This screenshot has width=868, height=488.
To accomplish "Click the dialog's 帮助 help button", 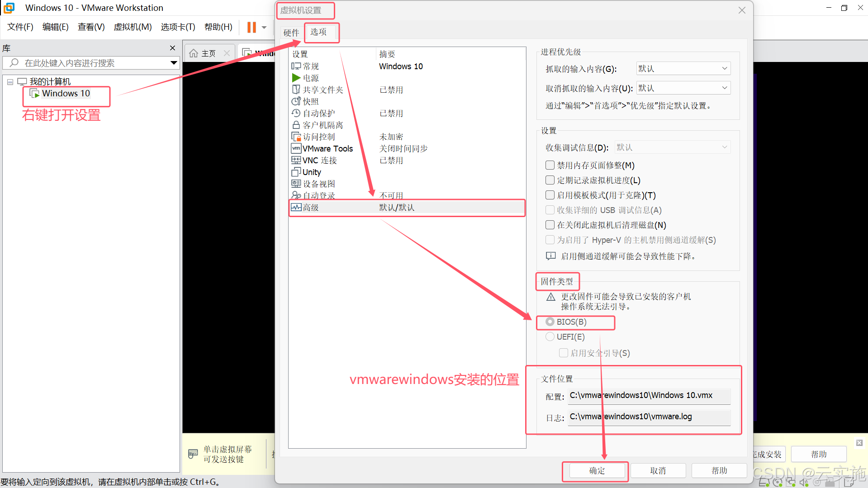I will pyautogui.click(x=719, y=471).
